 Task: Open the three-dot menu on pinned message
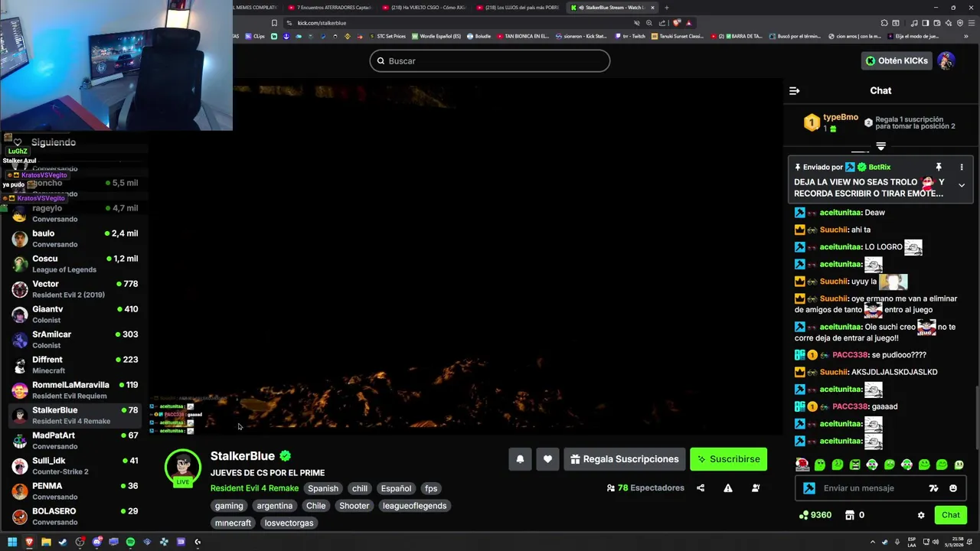point(962,167)
